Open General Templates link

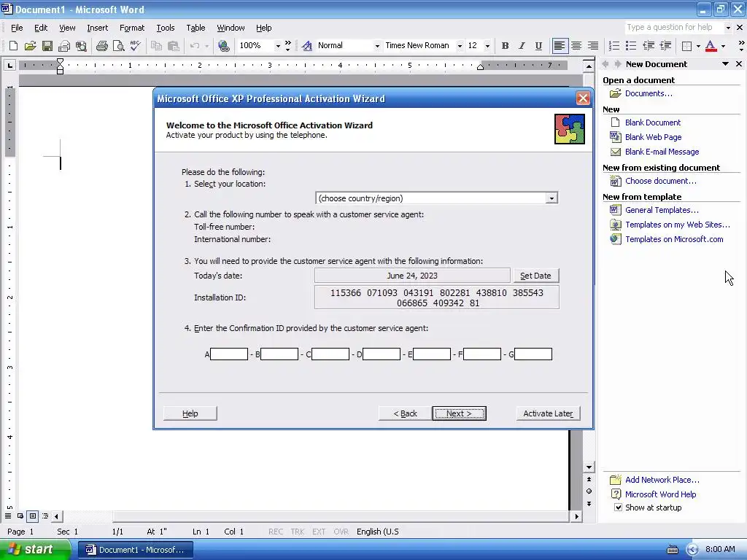[x=662, y=210]
